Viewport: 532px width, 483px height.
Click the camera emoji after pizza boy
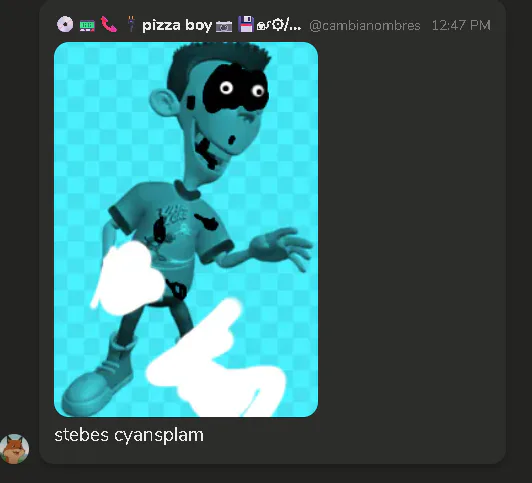coord(224,26)
